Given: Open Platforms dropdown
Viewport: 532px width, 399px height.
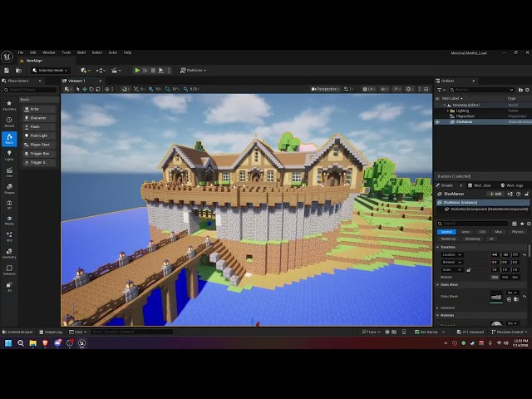Looking at the screenshot, I should [193, 70].
